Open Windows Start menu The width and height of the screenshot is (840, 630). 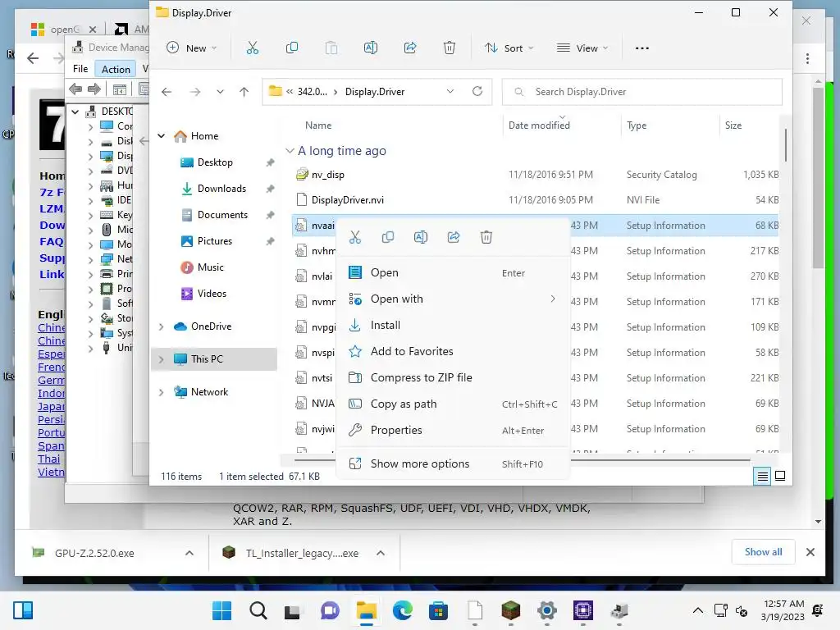[x=221, y=610]
